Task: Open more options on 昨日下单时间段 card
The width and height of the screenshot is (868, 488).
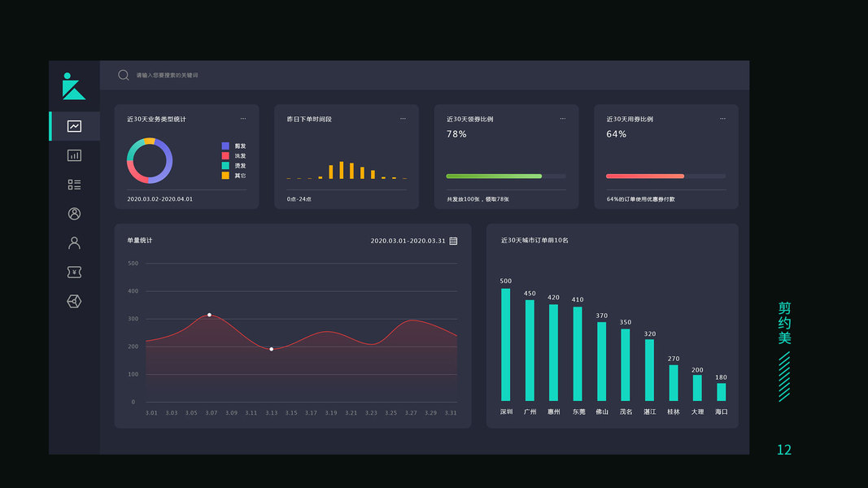Action: (403, 119)
